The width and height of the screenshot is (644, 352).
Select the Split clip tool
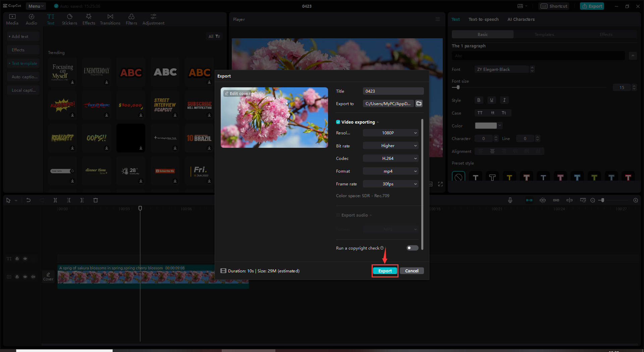pyautogui.click(x=55, y=200)
